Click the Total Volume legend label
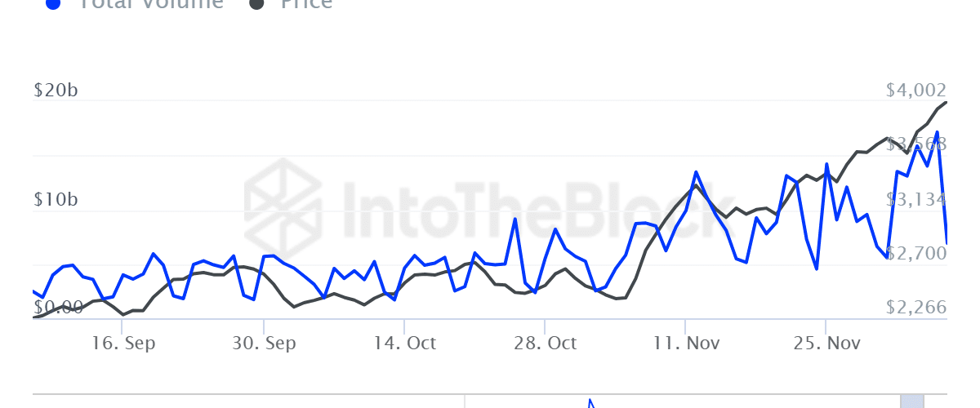Image resolution: width=980 pixels, height=408 pixels. (x=150, y=3)
